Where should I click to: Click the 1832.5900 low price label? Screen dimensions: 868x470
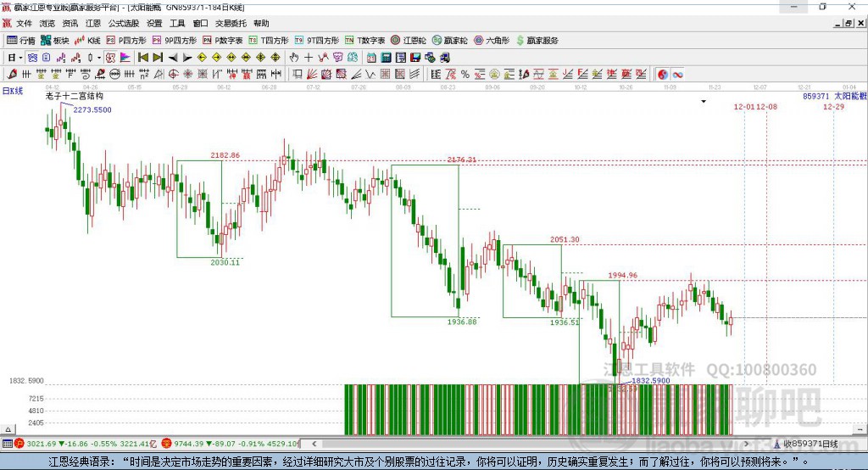(x=651, y=381)
